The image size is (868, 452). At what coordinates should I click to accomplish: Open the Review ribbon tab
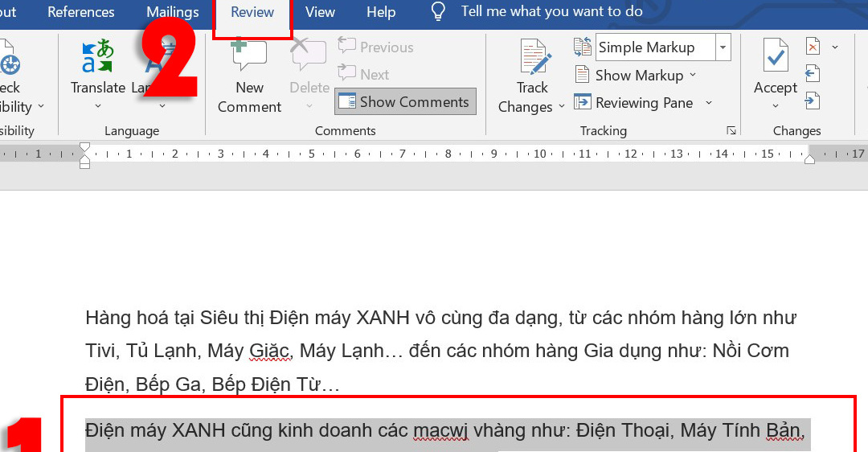[252, 12]
